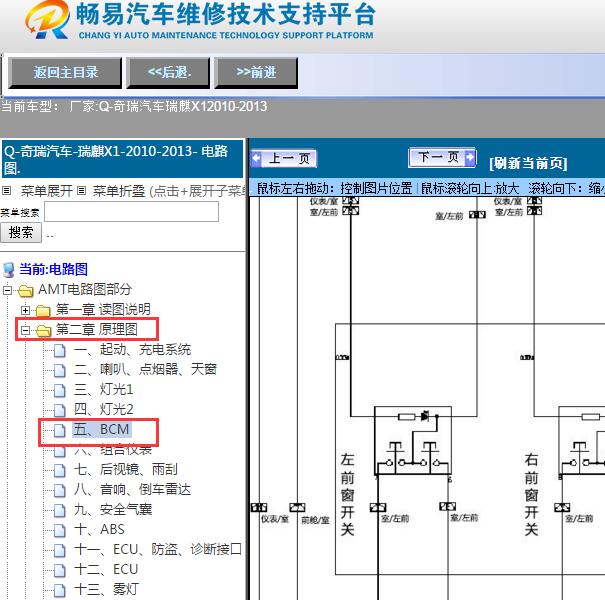Click the 左前窗开关 label in diagram
Screen dimensions: 605x600
point(347,494)
